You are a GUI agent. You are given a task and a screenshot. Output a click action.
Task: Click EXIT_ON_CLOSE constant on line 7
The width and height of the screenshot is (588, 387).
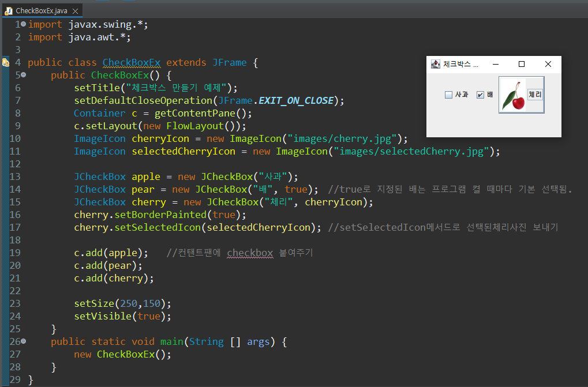tap(296, 100)
